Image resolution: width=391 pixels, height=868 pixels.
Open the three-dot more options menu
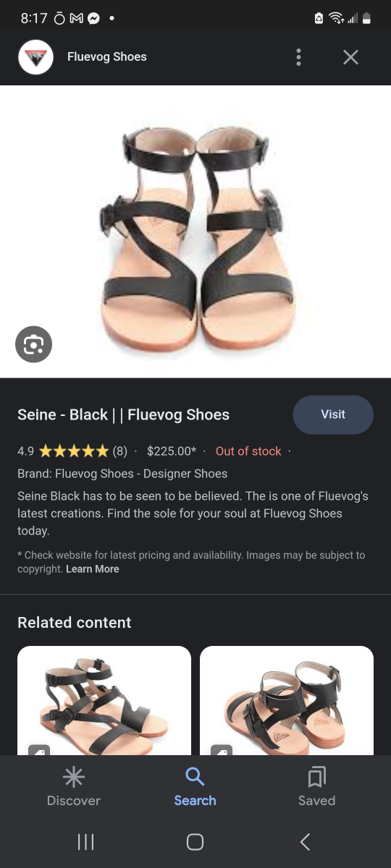[298, 57]
